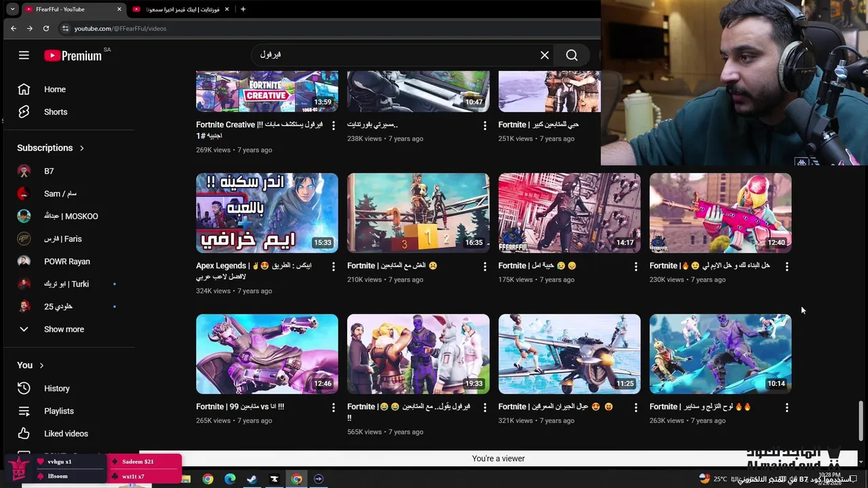Open the Fortnite 99 vs title link
The height and width of the screenshot is (488, 868).
click(240, 407)
